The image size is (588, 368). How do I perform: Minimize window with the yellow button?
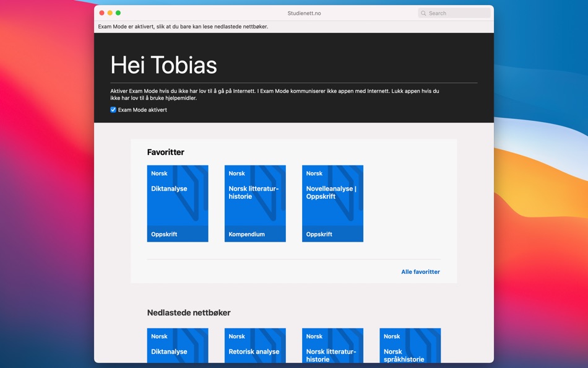[110, 13]
